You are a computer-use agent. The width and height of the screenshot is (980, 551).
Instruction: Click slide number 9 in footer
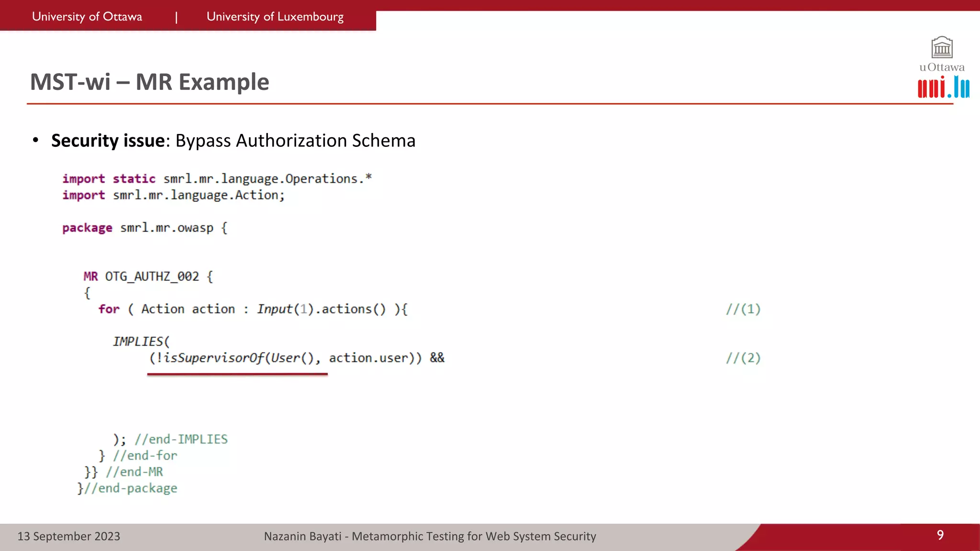coord(940,535)
